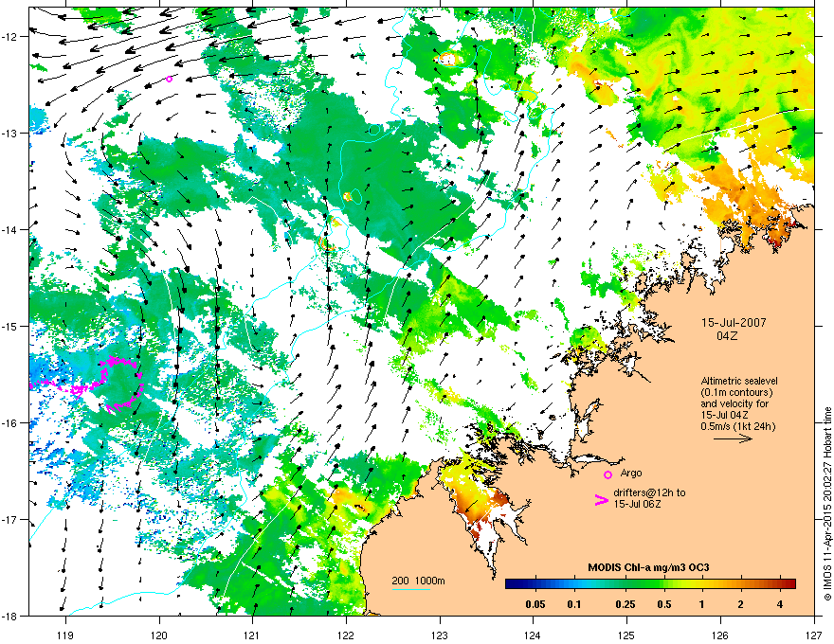Click the colorbar tick label 2
Viewport: 834px width, 644px height.
point(740,604)
